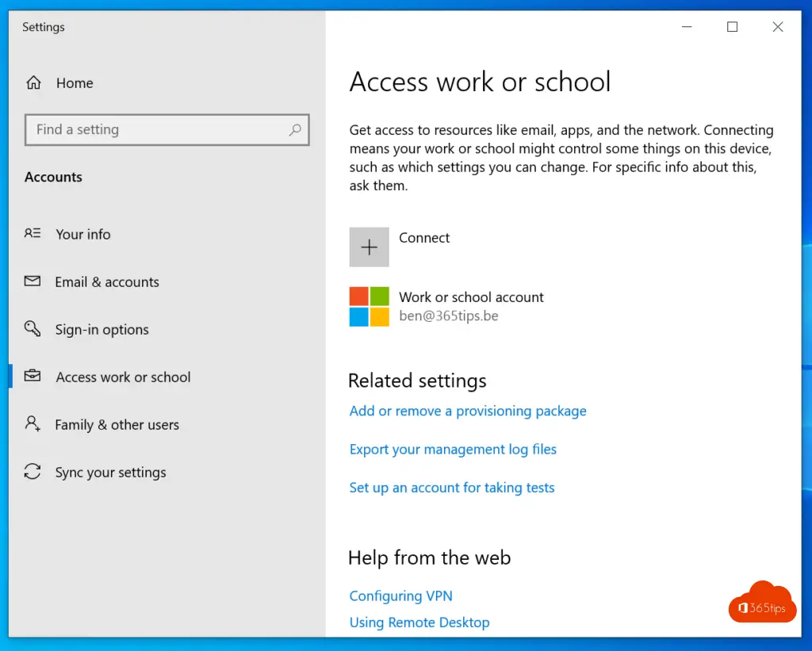The width and height of the screenshot is (812, 651).
Task: Maximize the Settings window
Action: (x=732, y=27)
